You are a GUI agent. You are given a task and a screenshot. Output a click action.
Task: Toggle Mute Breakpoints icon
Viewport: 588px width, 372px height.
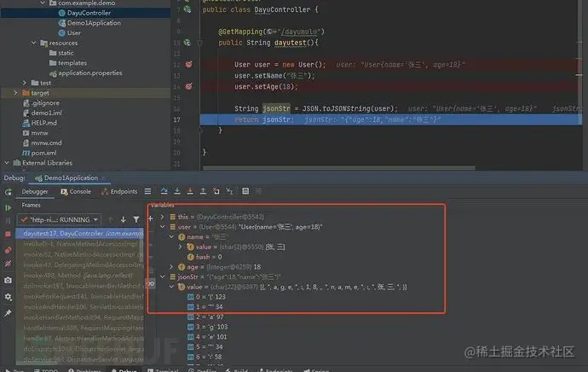(x=8, y=264)
